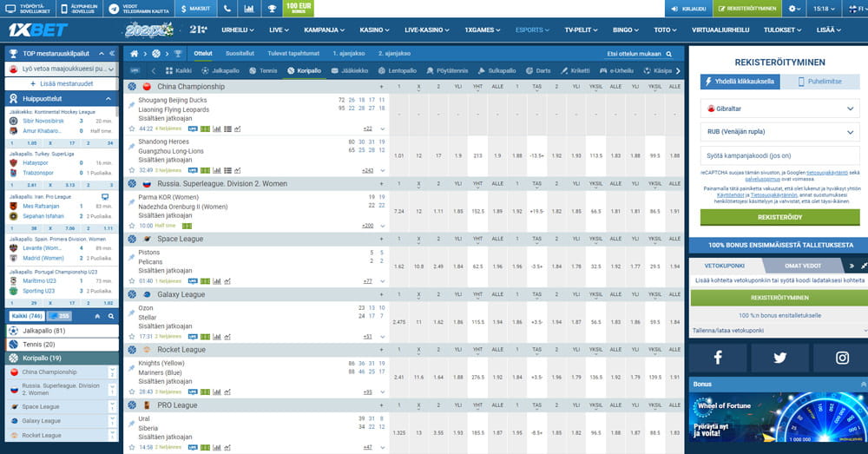
Task: Click Lisää mestaruudet link
Action: coord(62,83)
